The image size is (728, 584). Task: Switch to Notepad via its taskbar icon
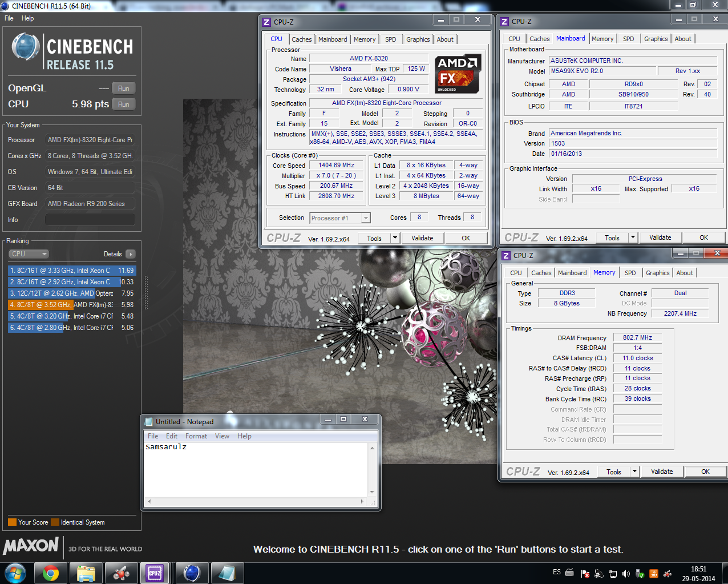pos(227,573)
